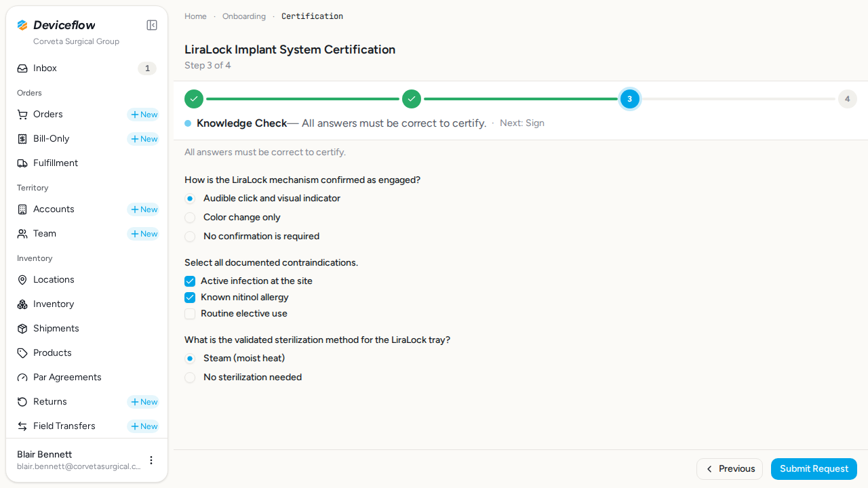The height and width of the screenshot is (488, 868).
Task: Create new order with New button
Action: point(143,115)
